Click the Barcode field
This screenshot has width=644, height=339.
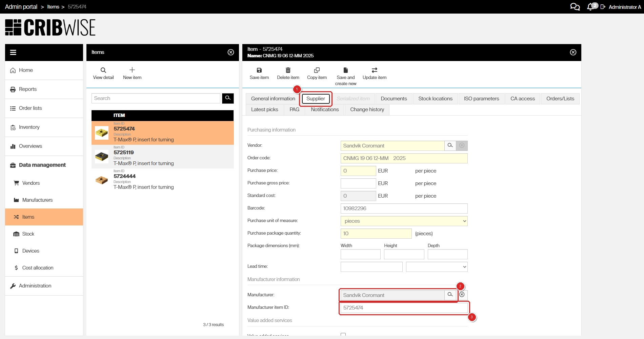(404, 208)
